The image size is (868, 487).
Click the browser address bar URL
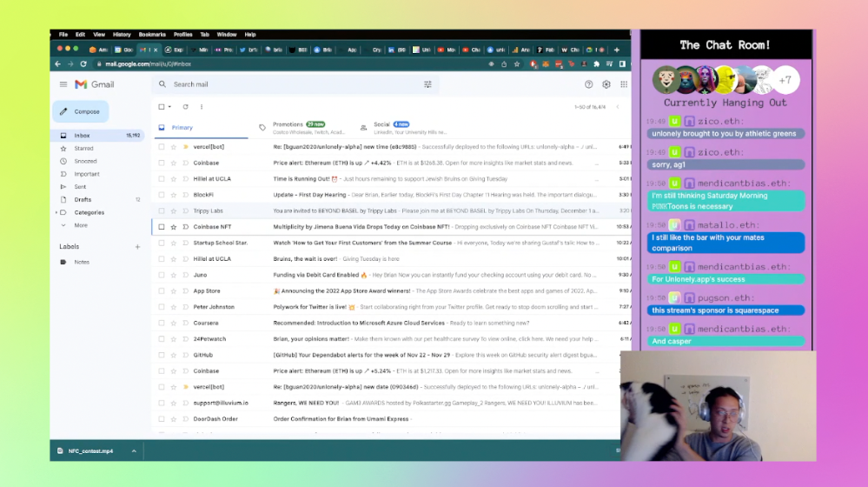tap(149, 63)
